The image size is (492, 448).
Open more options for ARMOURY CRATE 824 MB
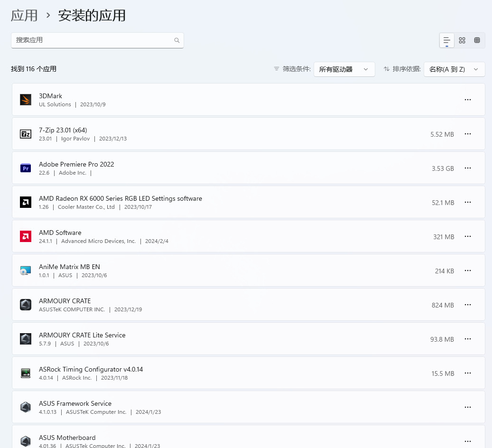468,305
